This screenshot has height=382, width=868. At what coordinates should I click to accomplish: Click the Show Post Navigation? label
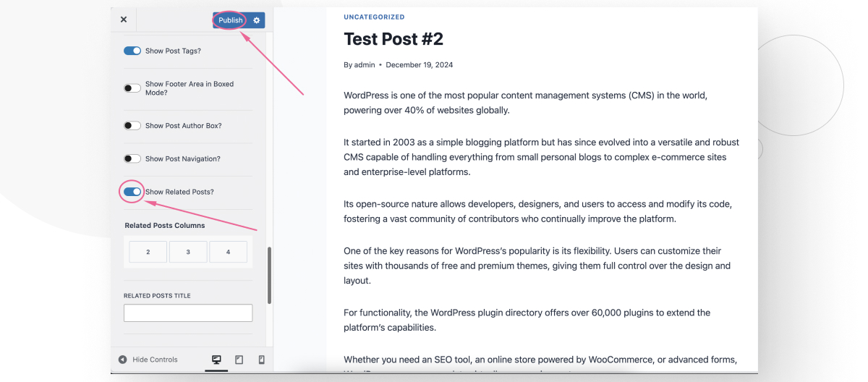[x=183, y=159]
